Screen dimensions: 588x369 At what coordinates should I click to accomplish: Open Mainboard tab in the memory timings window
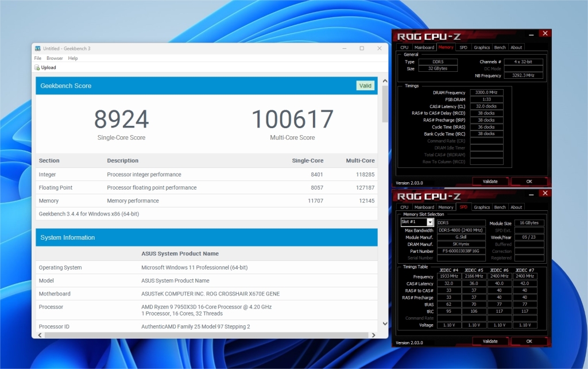424,48
